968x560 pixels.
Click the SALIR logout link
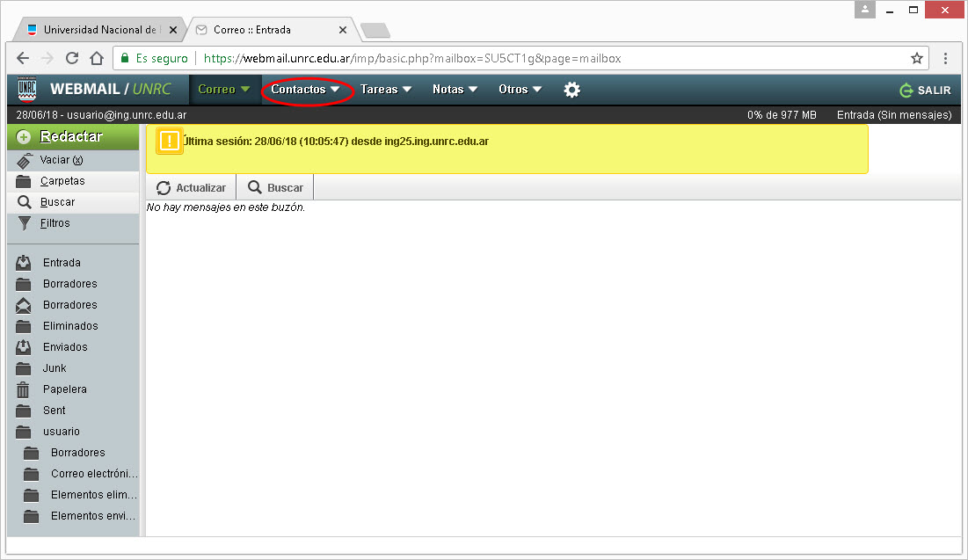(x=934, y=91)
